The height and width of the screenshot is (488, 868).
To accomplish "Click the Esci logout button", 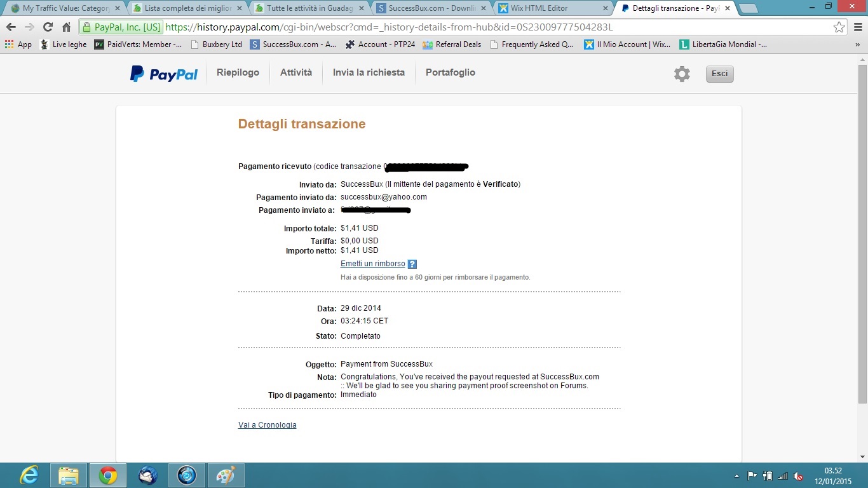I will tap(719, 74).
